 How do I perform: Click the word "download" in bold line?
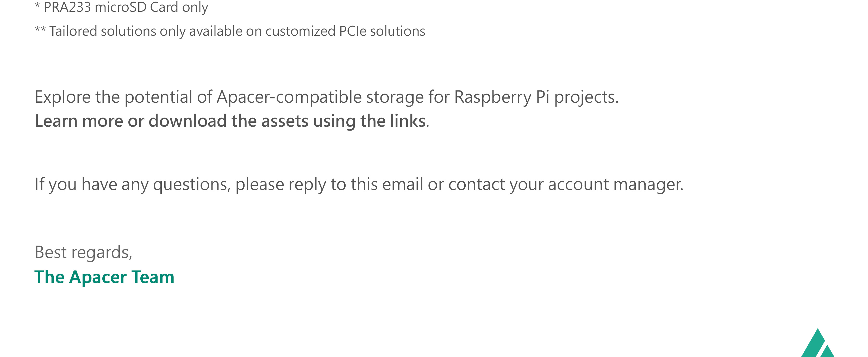pos(187,121)
